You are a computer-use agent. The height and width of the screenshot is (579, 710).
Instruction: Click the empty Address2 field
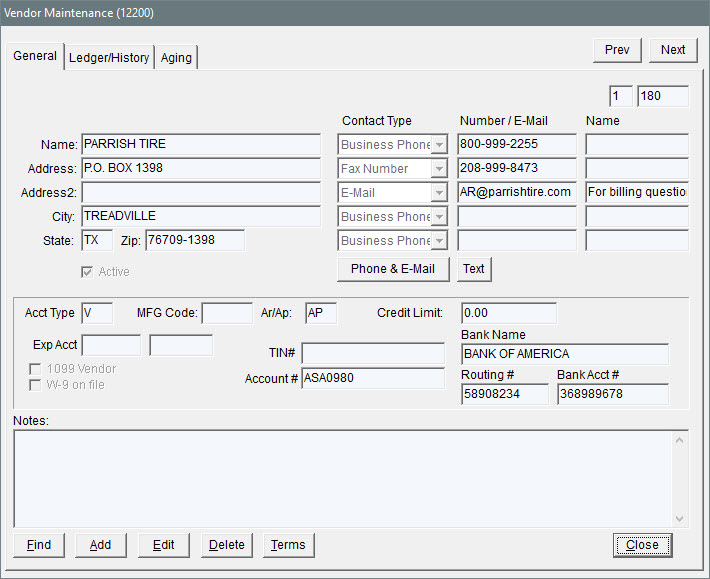tap(201, 192)
